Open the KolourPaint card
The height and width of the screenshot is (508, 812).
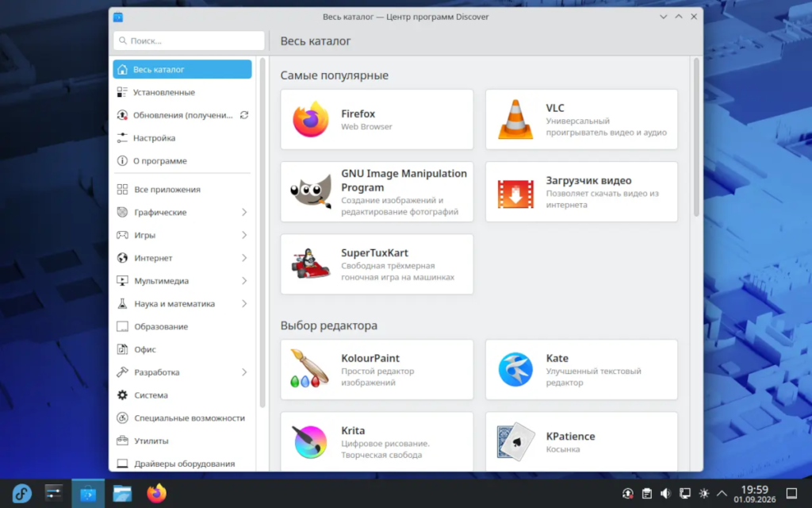pyautogui.click(x=377, y=370)
